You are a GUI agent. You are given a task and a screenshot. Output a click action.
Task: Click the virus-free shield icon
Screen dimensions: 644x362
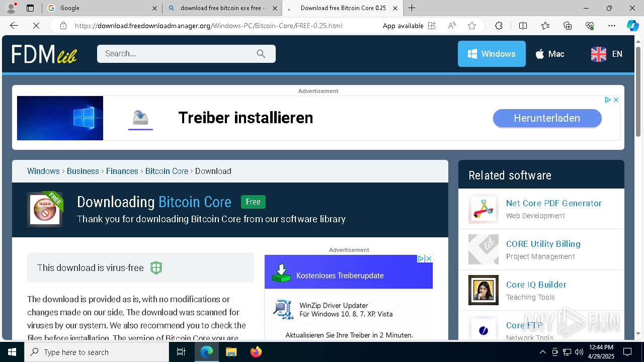156,268
